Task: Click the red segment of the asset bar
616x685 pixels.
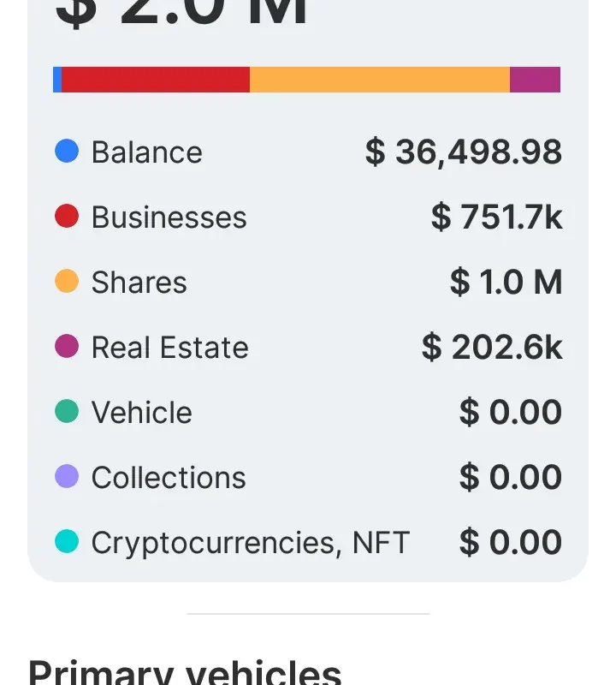Action: [x=156, y=80]
